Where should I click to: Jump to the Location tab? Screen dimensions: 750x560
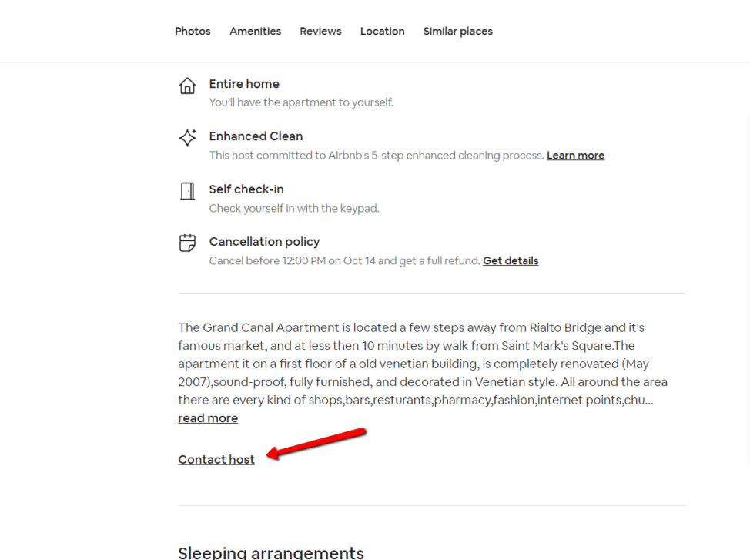[x=382, y=32]
